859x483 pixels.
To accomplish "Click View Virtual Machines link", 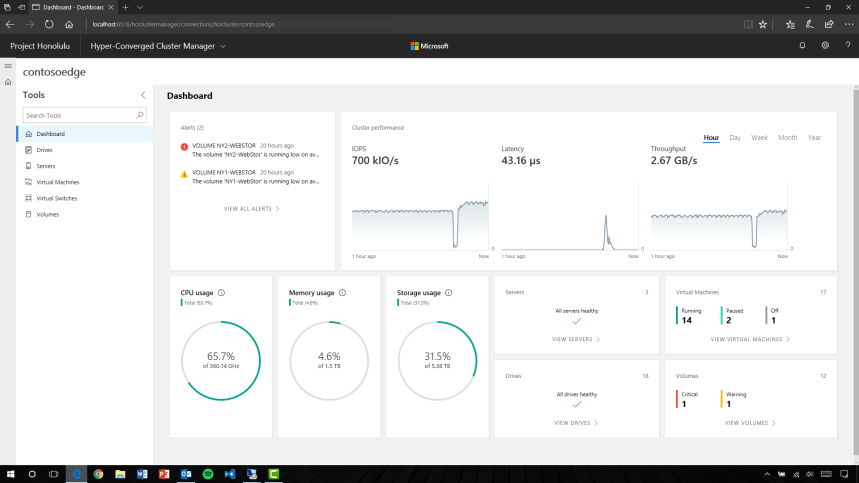I will (x=750, y=340).
